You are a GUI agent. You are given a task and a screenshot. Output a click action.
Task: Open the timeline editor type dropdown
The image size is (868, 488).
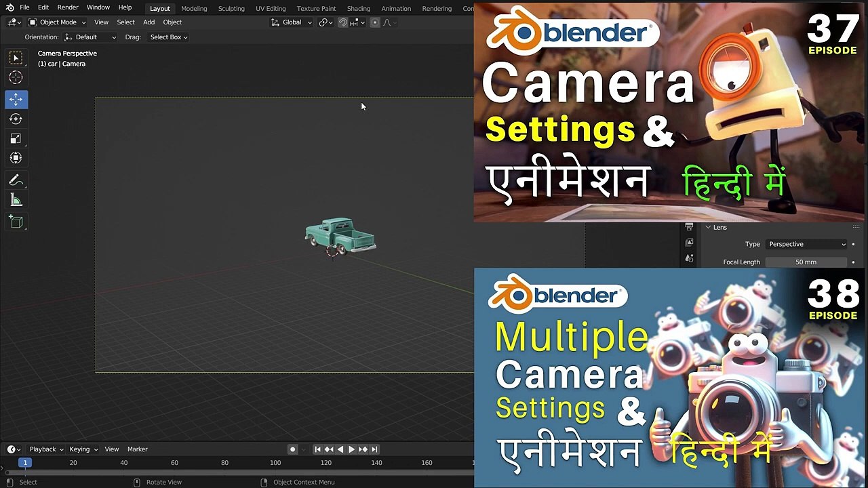(x=14, y=449)
